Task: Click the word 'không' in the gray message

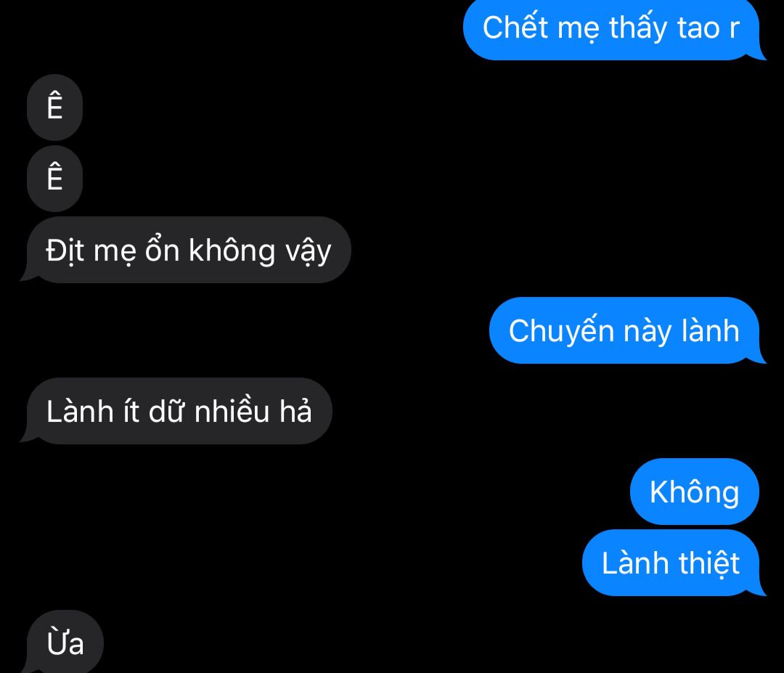Action: pyautogui.click(x=232, y=250)
